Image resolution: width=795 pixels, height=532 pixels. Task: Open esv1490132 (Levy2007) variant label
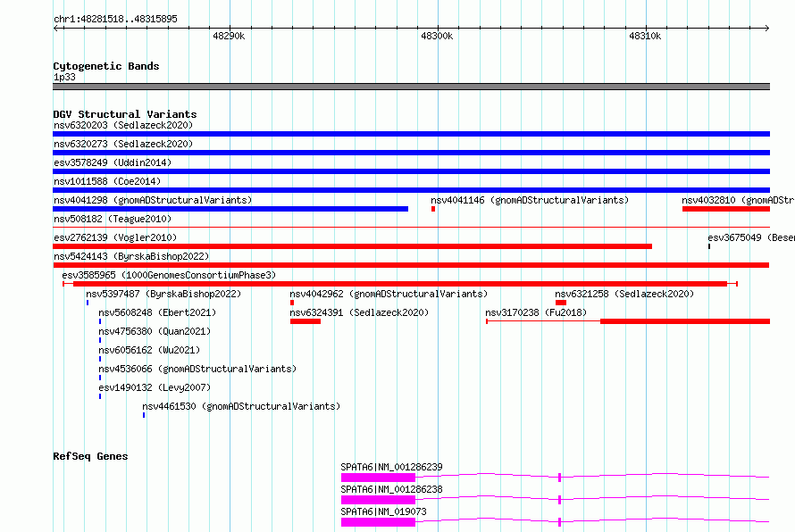click(155, 387)
